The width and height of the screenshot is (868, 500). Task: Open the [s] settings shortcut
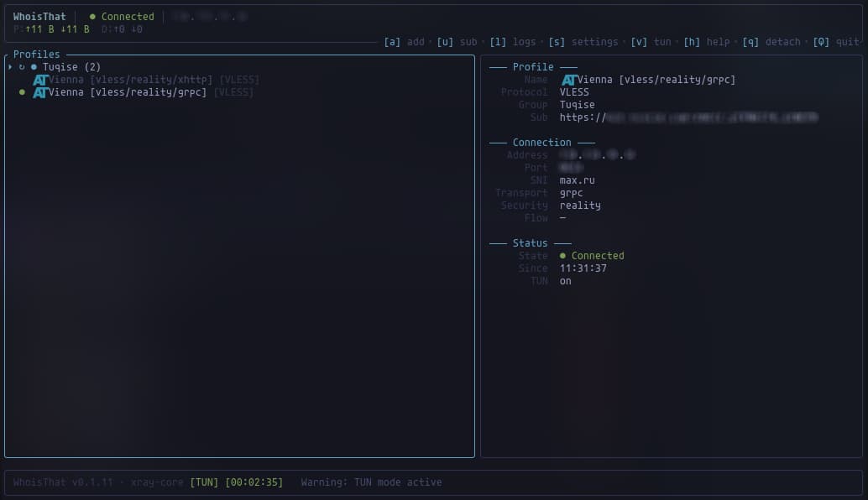pos(583,42)
